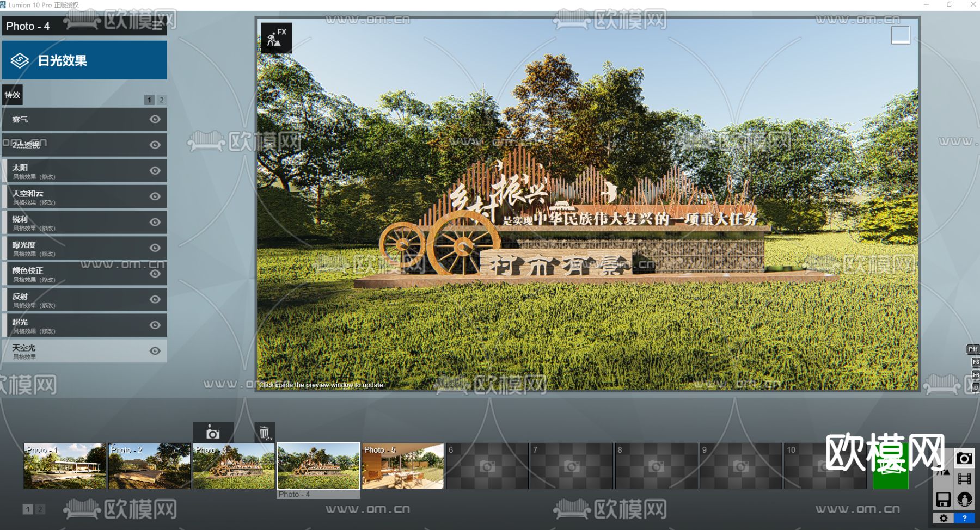This screenshot has height=530, width=980.
Task: Open the save/load floppy disk icon
Action: [944, 499]
